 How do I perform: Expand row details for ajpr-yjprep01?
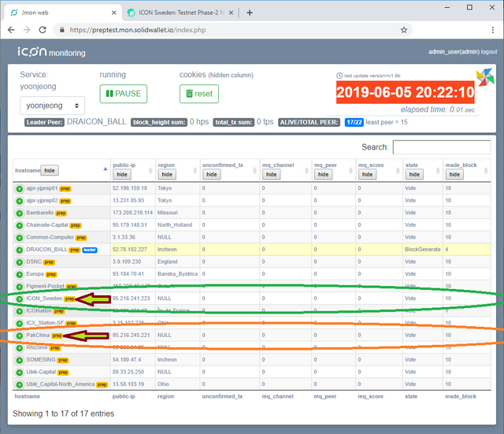(19, 189)
